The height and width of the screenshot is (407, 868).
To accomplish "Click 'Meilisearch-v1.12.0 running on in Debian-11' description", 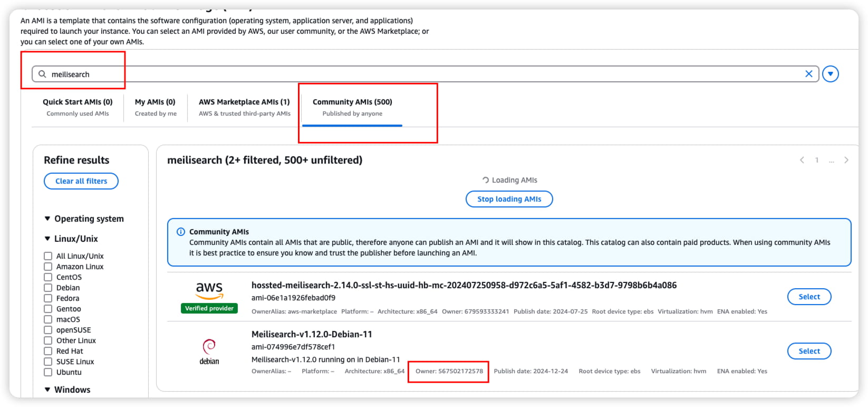I will click(326, 359).
